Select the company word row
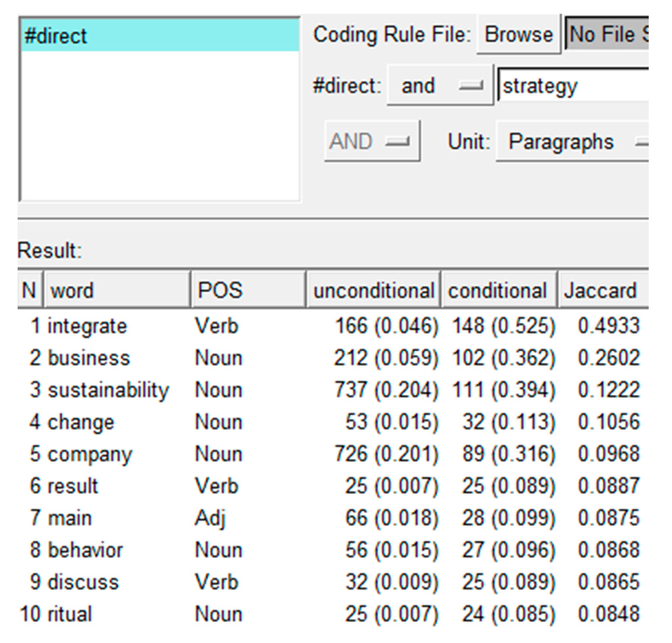 90,454
